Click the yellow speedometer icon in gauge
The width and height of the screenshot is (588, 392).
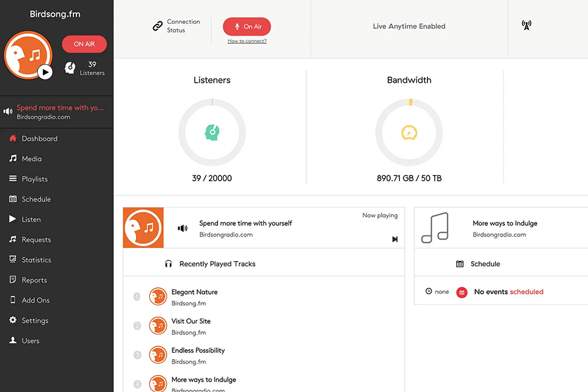point(409,132)
